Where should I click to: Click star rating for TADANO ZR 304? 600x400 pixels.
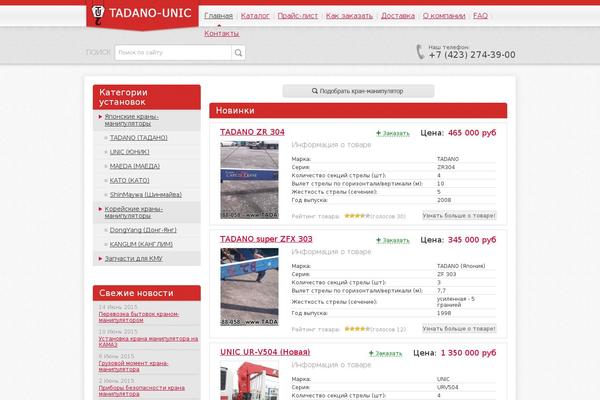pyautogui.click(x=357, y=216)
